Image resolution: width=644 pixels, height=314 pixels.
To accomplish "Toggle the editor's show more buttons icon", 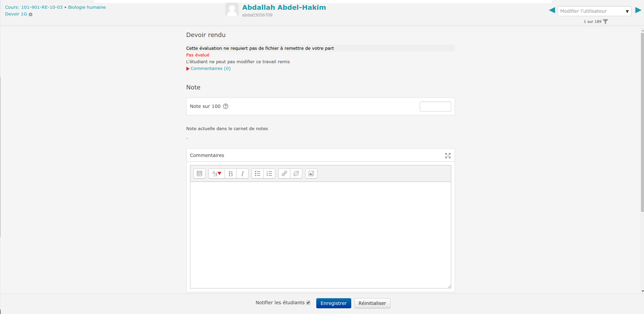I will (x=199, y=173).
